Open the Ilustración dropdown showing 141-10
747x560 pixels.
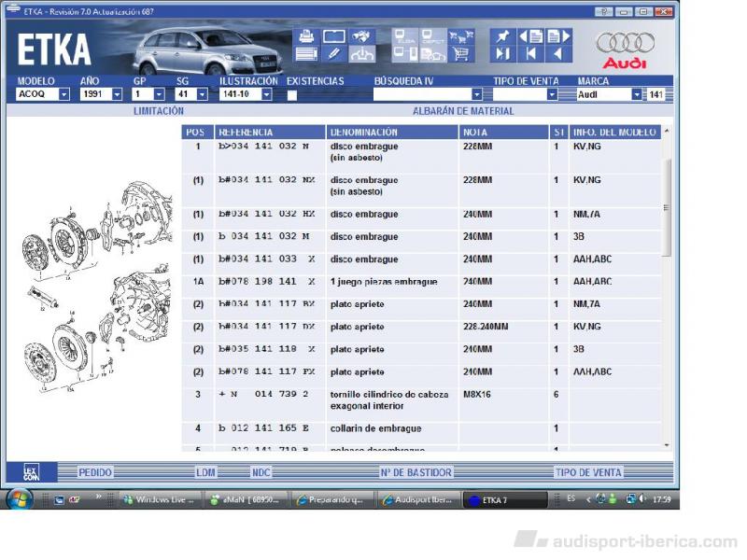267,94
